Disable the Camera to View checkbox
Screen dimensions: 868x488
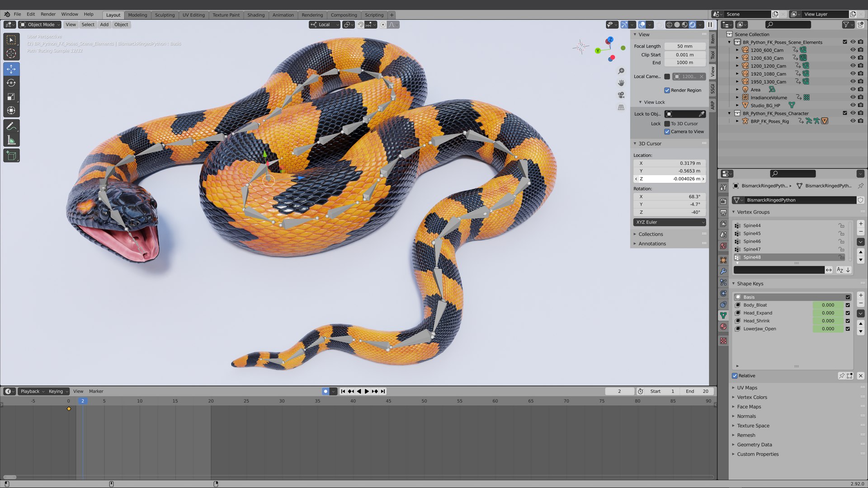click(x=667, y=131)
